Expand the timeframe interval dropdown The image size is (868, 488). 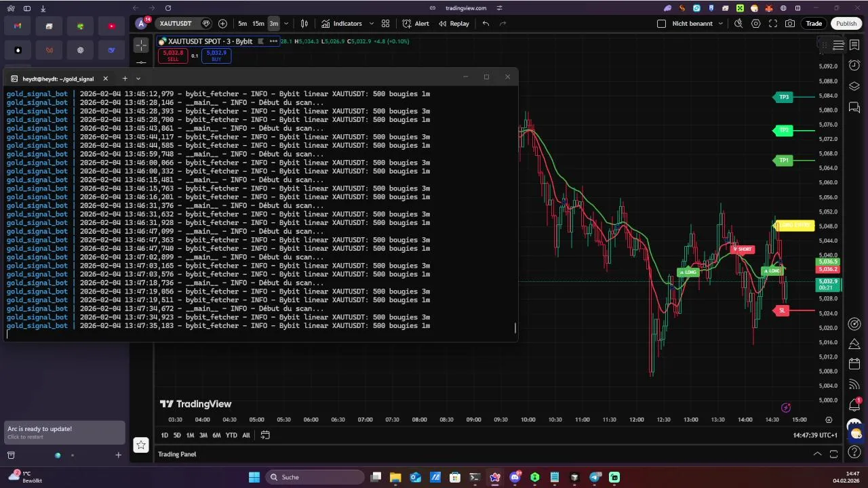pyautogui.click(x=285, y=24)
